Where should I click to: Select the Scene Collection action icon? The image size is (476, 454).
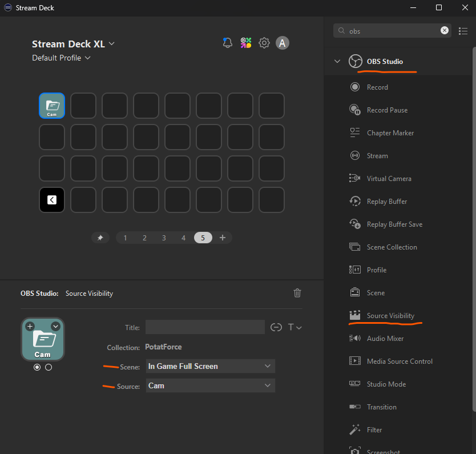tap(355, 247)
